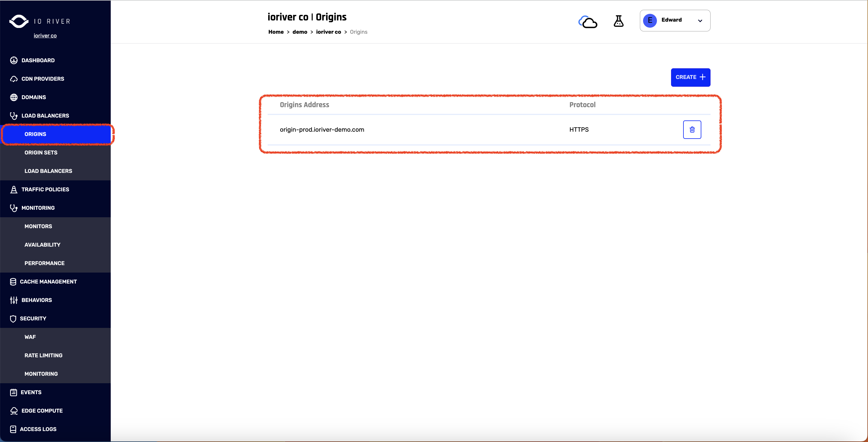Screen dimensions: 868x442
Task: Click the ioriver co | Origins page title
Action: (x=307, y=17)
